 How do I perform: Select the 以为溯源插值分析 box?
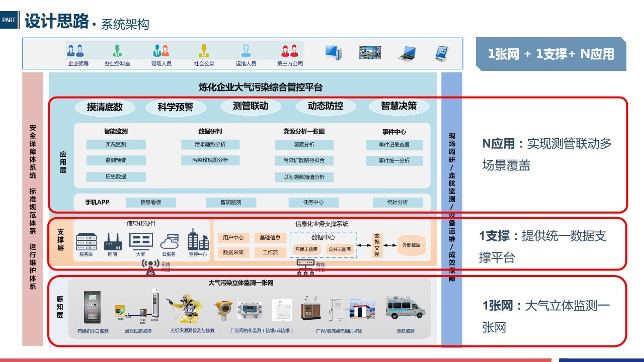click(x=304, y=177)
